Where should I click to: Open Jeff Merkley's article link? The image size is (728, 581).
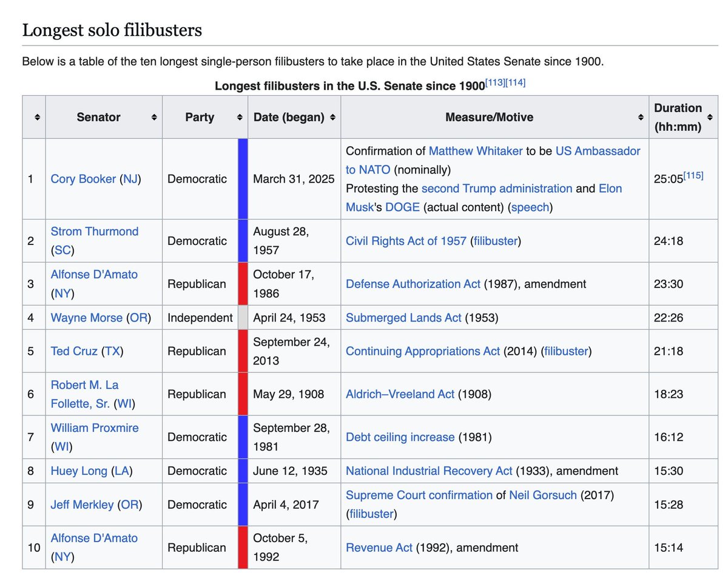click(x=82, y=505)
